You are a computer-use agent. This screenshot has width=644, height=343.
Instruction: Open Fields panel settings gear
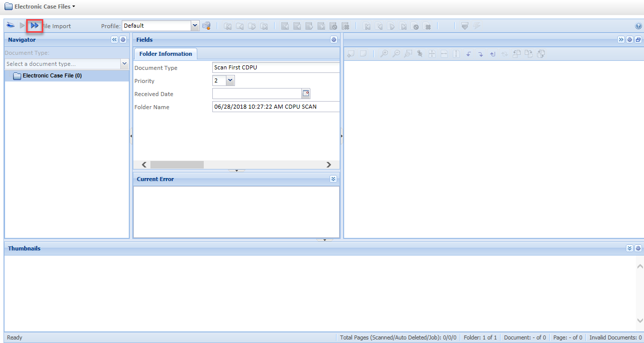click(334, 40)
